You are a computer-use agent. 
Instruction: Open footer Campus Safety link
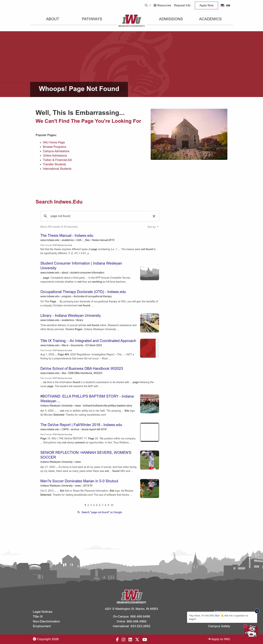pyautogui.click(x=219, y=626)
